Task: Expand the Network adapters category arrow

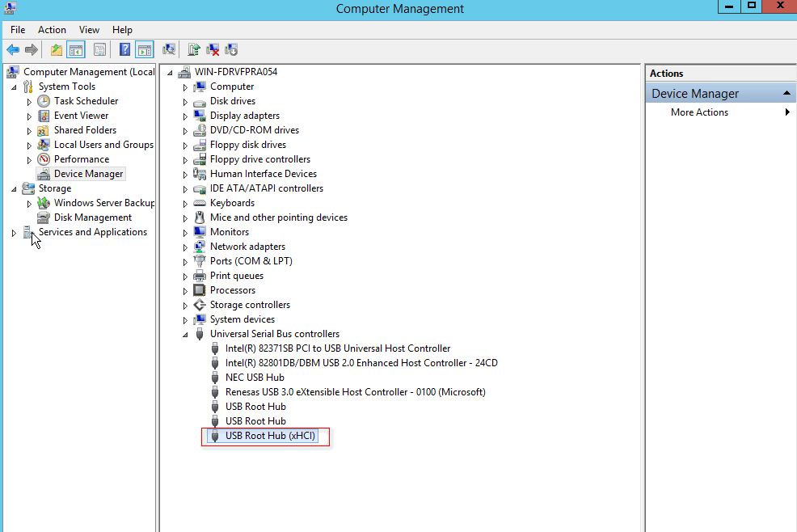Action: click(x=185, y=247)
